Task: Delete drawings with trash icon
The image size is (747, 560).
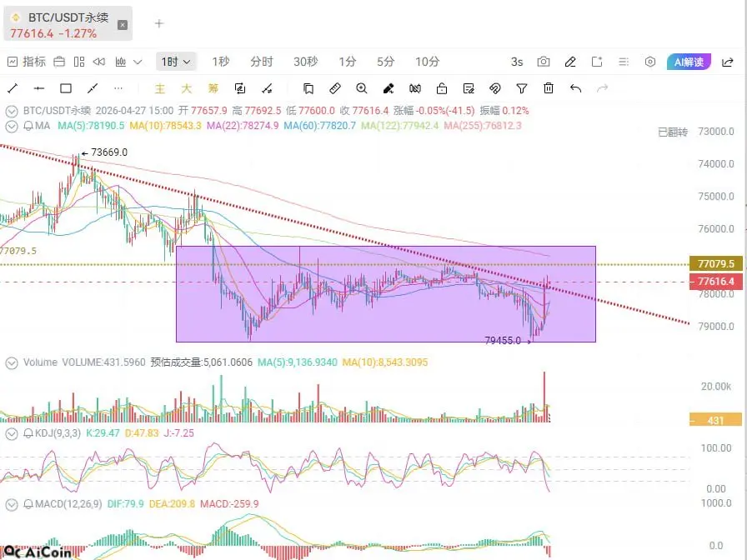Action: point(549,88)
